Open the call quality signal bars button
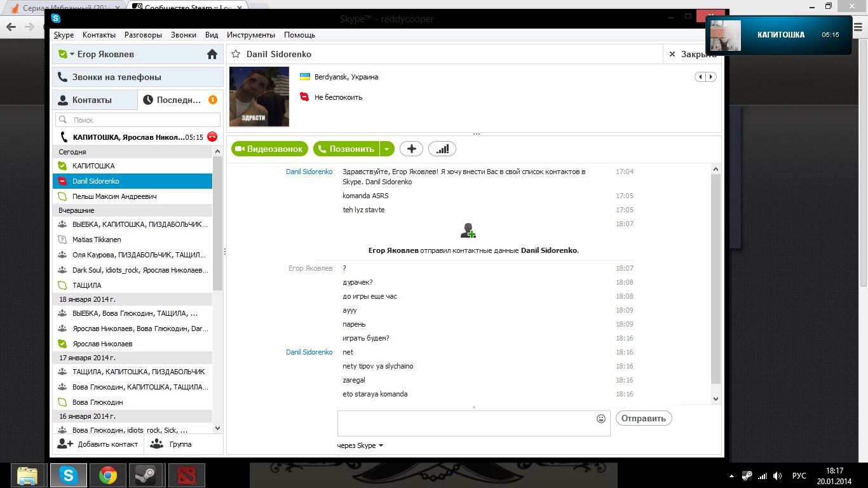The height and width of the screenshot is (488, 868). [442, 149]
